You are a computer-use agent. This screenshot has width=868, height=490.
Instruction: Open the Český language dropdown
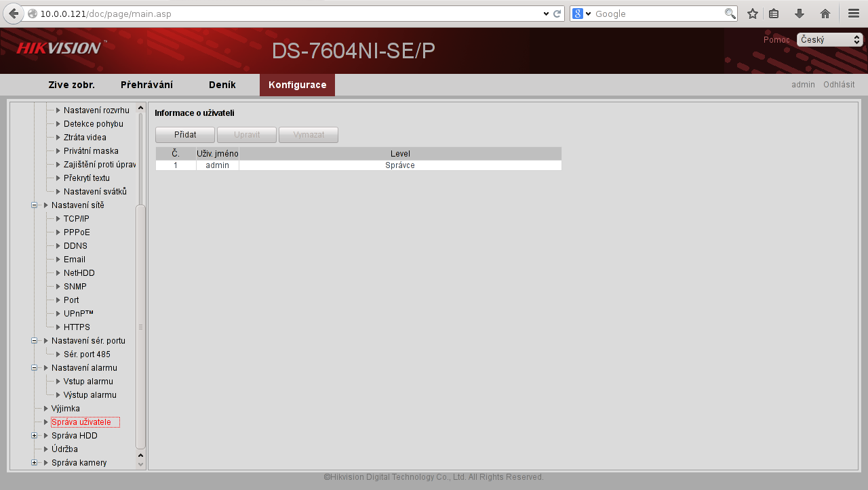click(829, 40)
